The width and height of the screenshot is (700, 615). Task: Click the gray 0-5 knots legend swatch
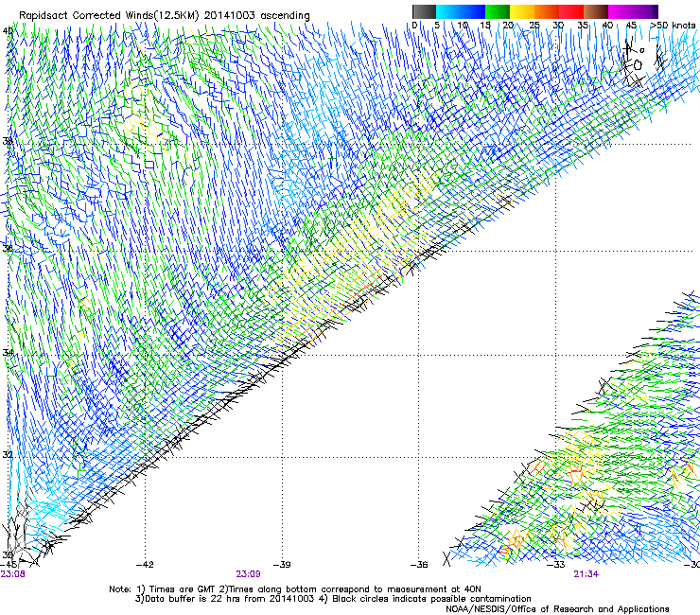(x=424, y=11)
